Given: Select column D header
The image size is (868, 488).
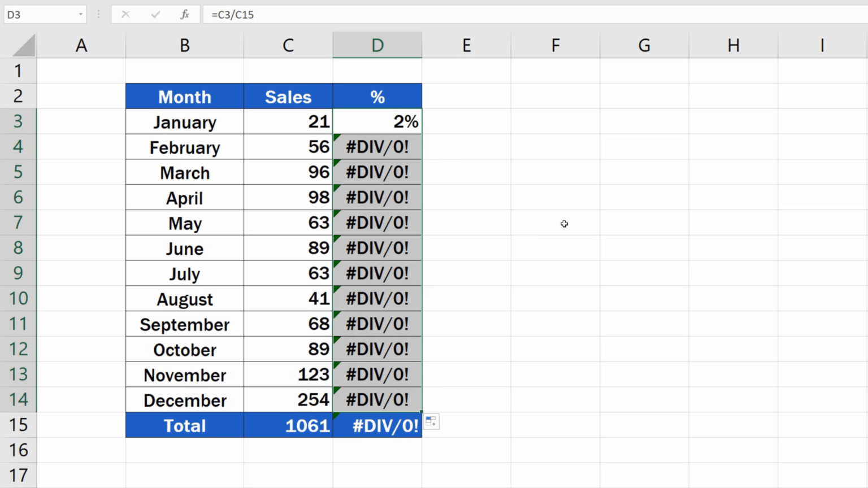Looking at the screenshot, I should coord(377,45).
